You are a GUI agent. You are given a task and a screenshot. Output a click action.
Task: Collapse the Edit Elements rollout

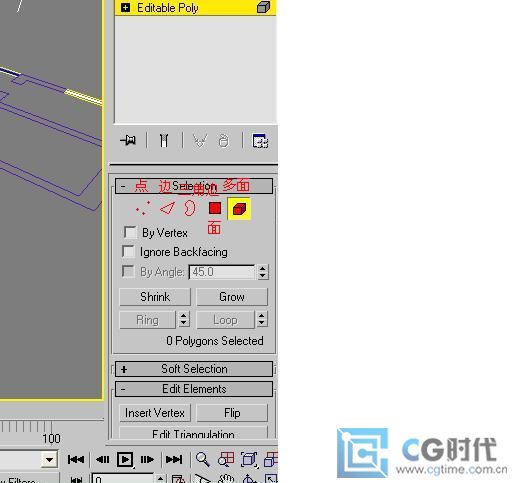pos(194,389)
